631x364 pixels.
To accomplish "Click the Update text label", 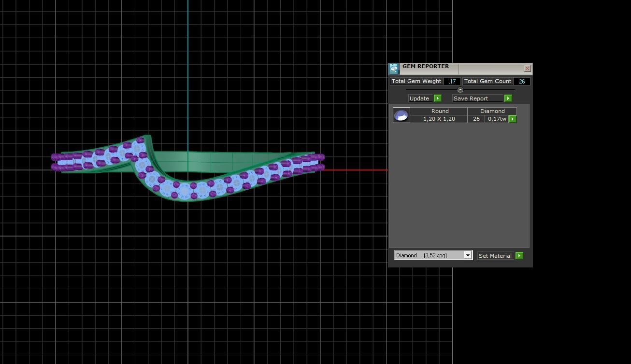I will pos(419,98).
